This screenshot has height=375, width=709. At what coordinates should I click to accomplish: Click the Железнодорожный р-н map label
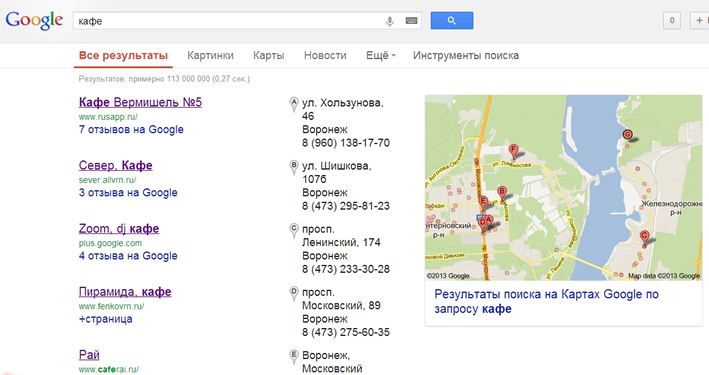(671, 208)
